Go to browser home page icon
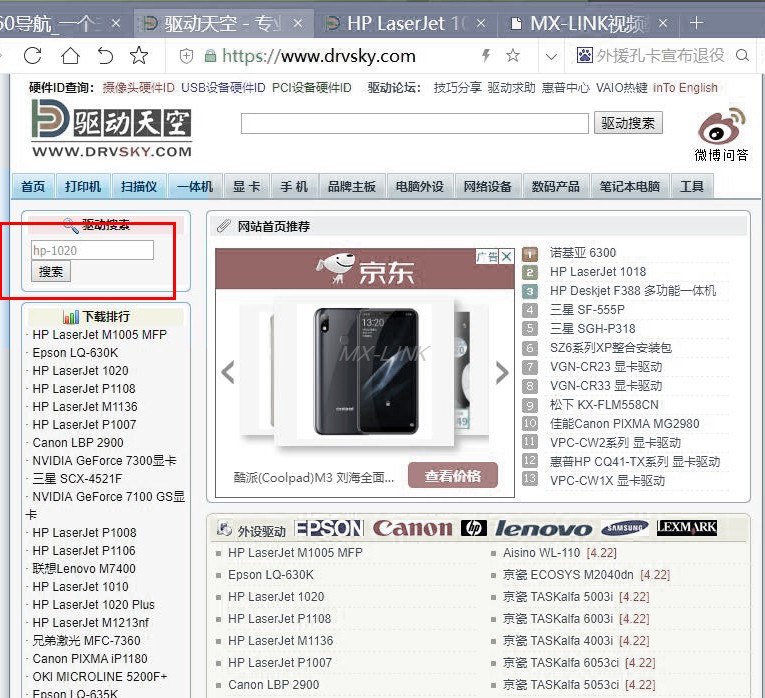Screen dimensions: 765x698 point(70,56)
